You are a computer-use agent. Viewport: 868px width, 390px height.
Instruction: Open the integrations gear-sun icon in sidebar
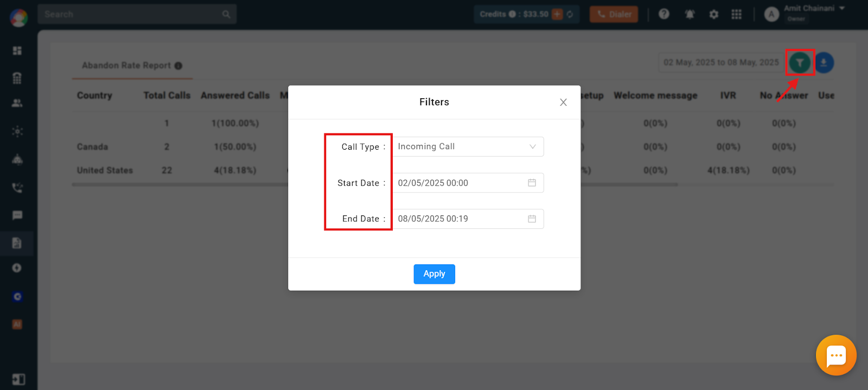17,131
